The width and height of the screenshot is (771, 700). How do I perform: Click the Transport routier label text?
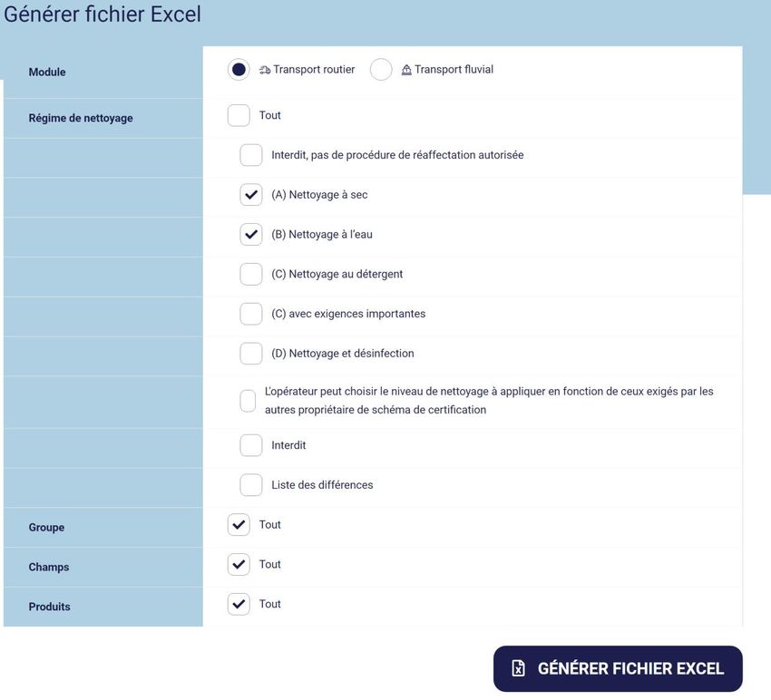coord(314,70)
